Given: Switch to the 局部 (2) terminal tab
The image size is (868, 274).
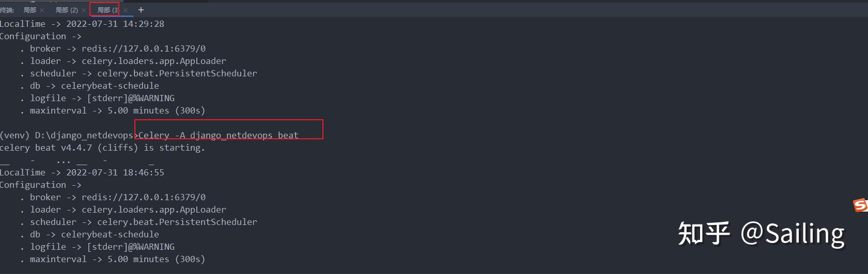Looking at the screenshot, I should click(x=67, y=10).
